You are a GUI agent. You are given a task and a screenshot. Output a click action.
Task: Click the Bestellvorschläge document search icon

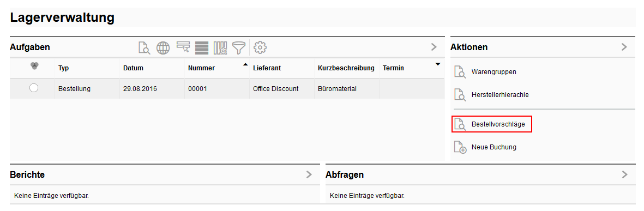[460, 124]
